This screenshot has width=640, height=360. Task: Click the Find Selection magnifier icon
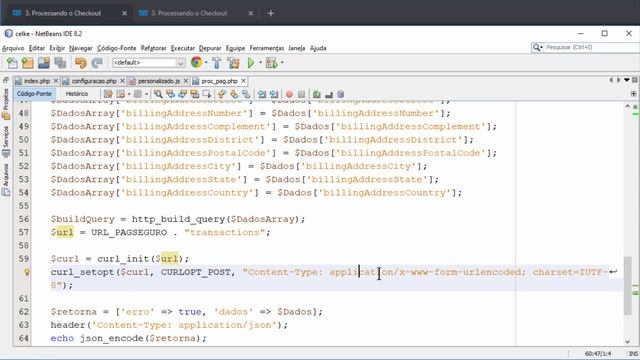click(158, 94)
